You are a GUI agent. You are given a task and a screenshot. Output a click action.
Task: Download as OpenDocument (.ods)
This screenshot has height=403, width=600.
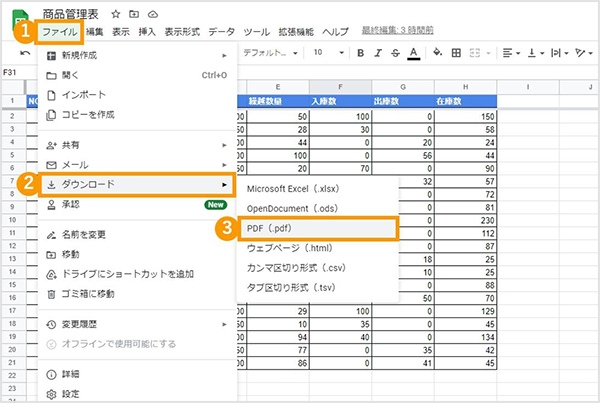click(317, 209)
